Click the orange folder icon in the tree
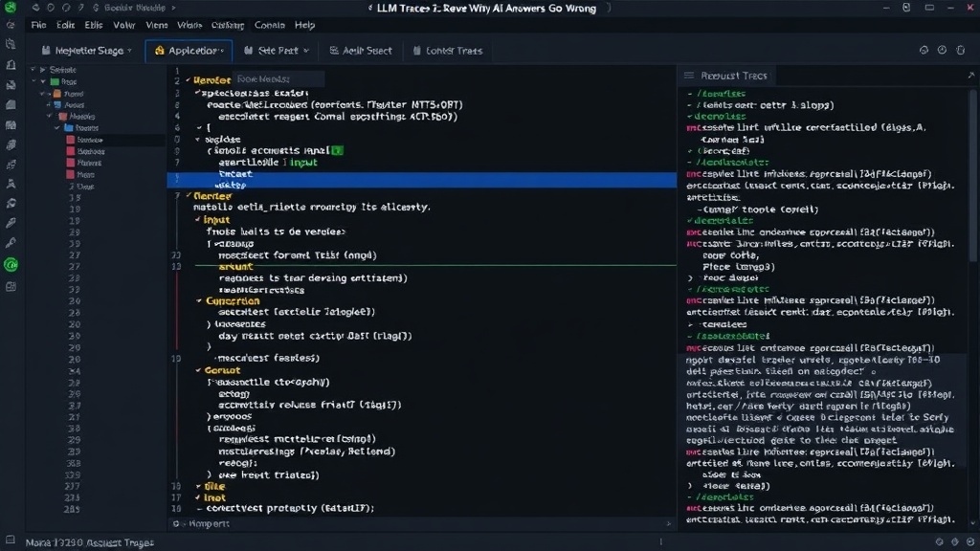 coord(57,94)
